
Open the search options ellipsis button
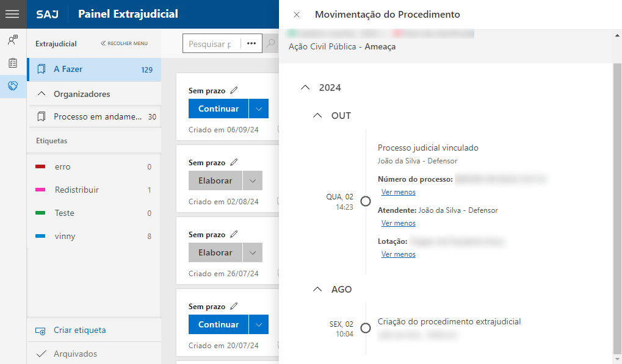point(251,43)
